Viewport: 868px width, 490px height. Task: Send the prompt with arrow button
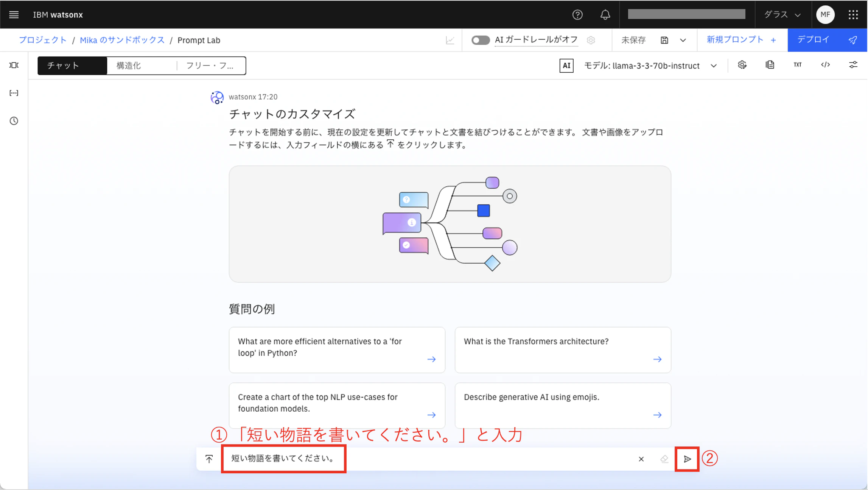coord(687,459)
